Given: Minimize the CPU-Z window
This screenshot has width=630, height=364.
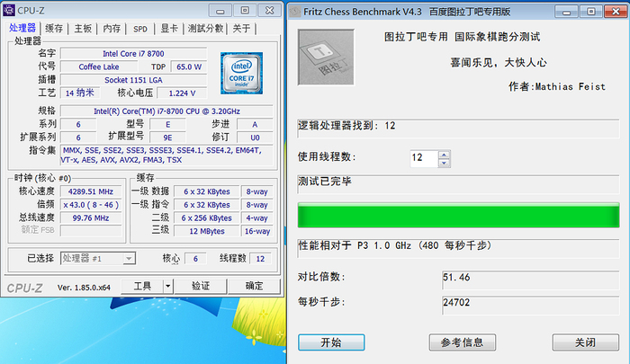Looking at the screenshot, I should pyautogui.click(x=220, y=11).
